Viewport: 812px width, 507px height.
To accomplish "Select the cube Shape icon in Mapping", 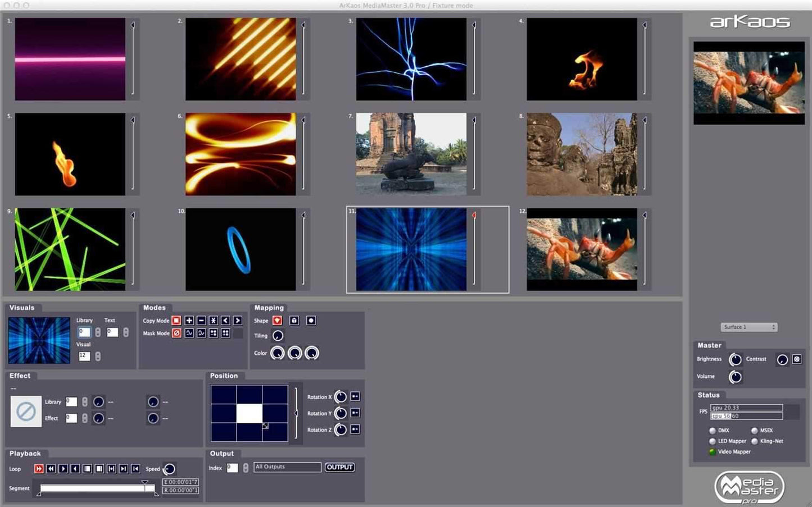I will (294, 321).
